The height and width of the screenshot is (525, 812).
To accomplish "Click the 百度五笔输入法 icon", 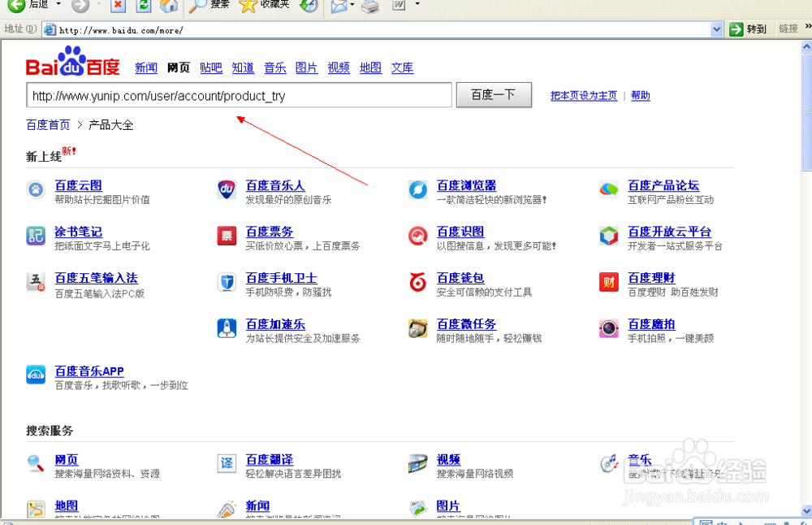I will 36,282.
